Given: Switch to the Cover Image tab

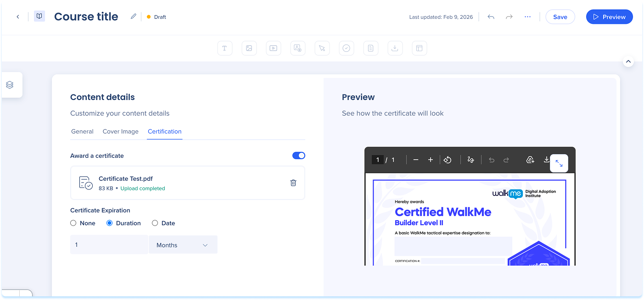Looking at the screenshot, I should [120, 131].
